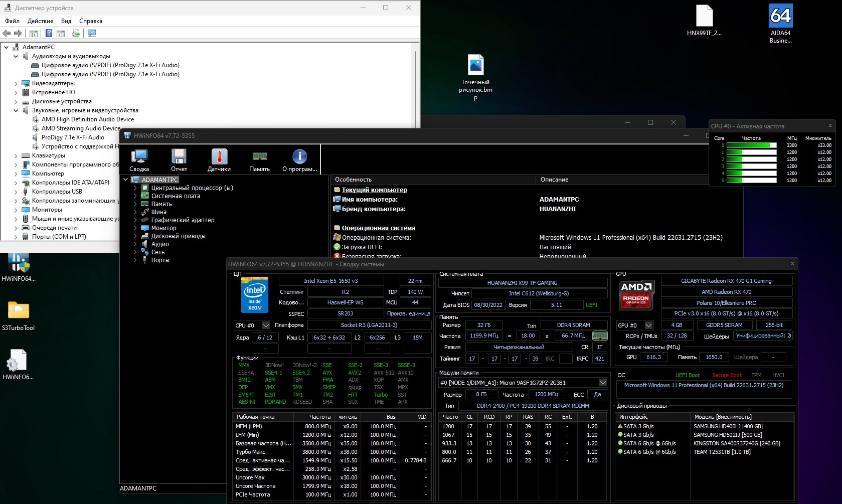The width and height of the screenshot is (842, 504).
Task: Select Системная плата in HWiNFO64 tree
Action: 176,196
